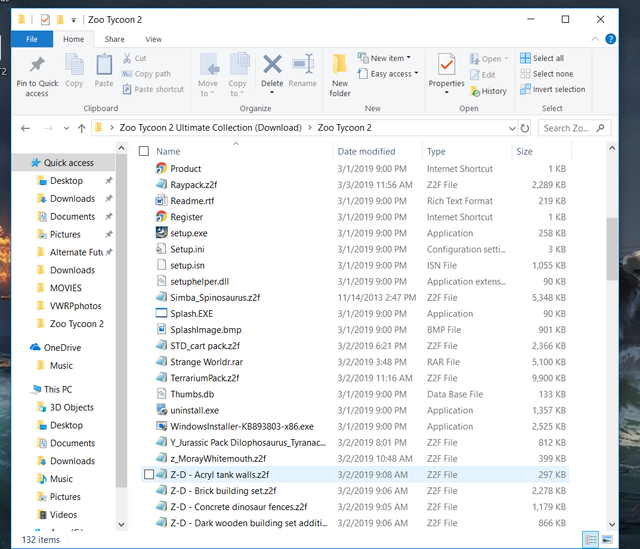Select Strange Worldr.rar file

click(207, 362)
